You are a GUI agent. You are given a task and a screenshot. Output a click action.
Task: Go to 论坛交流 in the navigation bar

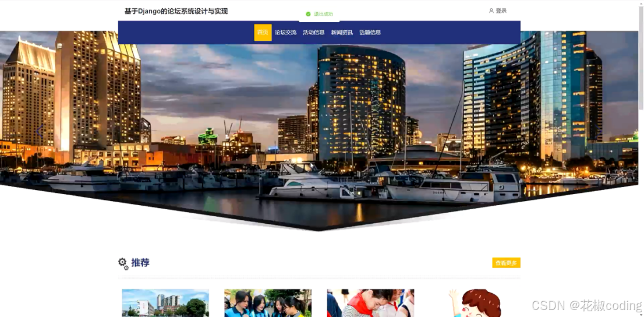pyautogui.click(x=285, y=33)
